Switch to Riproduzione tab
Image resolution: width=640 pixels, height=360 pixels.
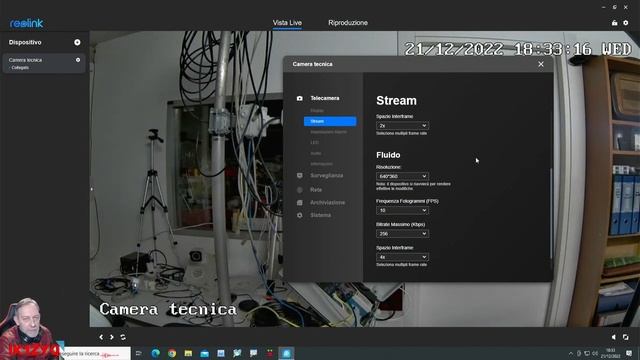[x=348, y=23]
